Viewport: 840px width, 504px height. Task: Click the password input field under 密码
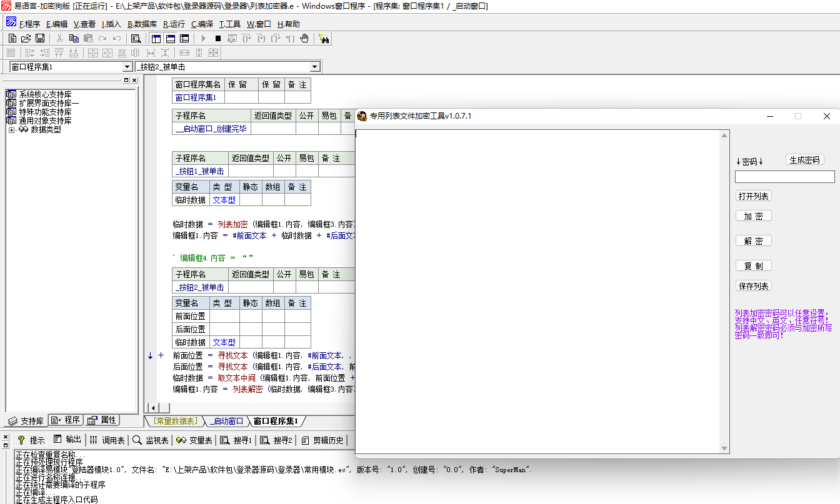tap(784, 177)
